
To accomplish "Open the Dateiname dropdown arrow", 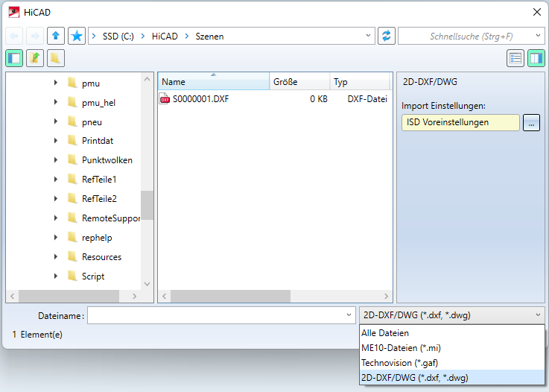I will [x=349, y=315].
